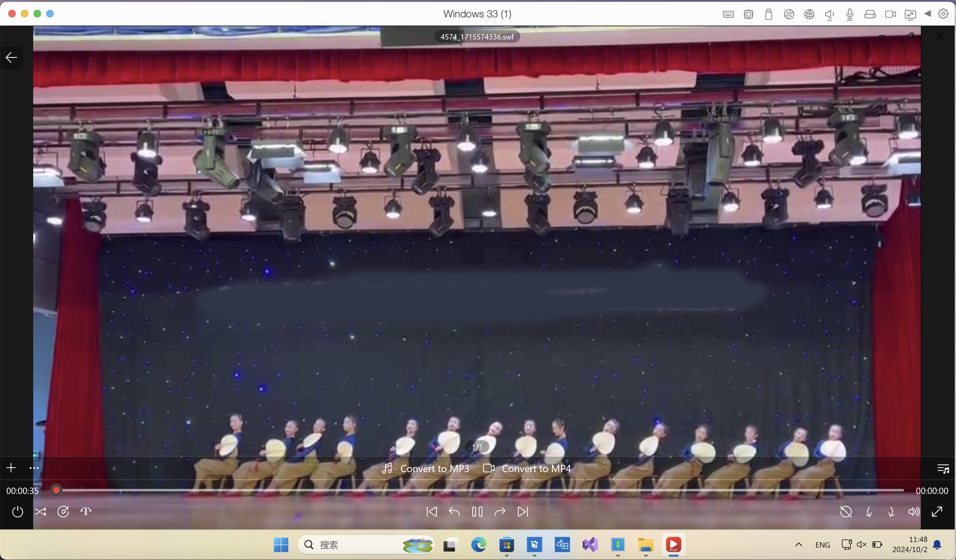Open VM settings via the gear icon
The height and width of the screenshot is (560, 956).
click(944, 14)
